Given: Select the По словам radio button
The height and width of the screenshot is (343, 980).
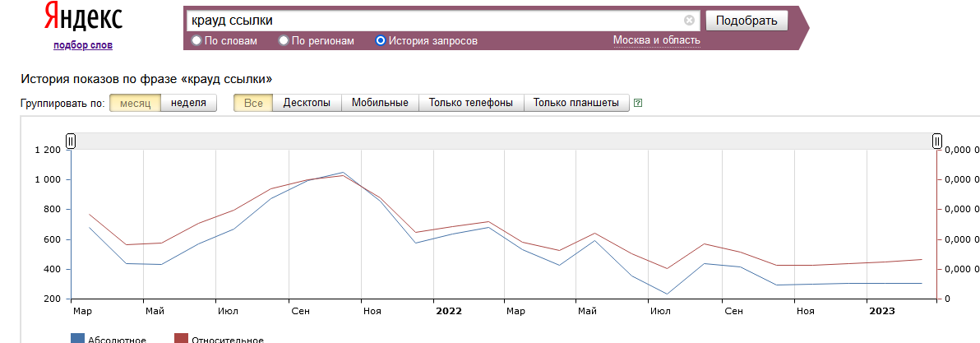Looking at the screenshot, I should 196,40.
